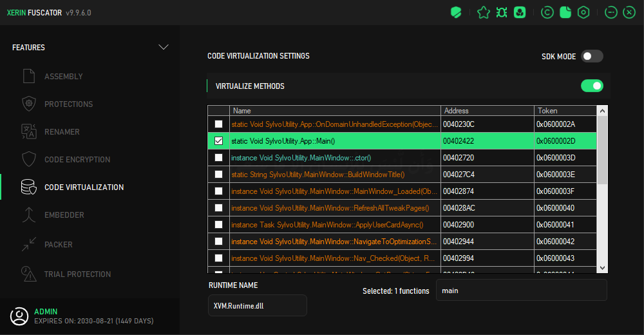Click the Packer compress arrows icon
Viewport: 644px width, 335px height.
[29, 244]
